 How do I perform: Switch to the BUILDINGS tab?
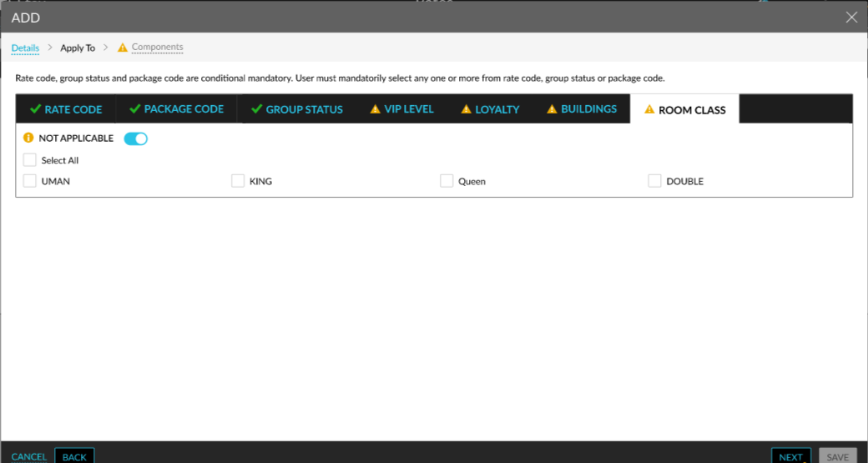(x=581, y=109)
